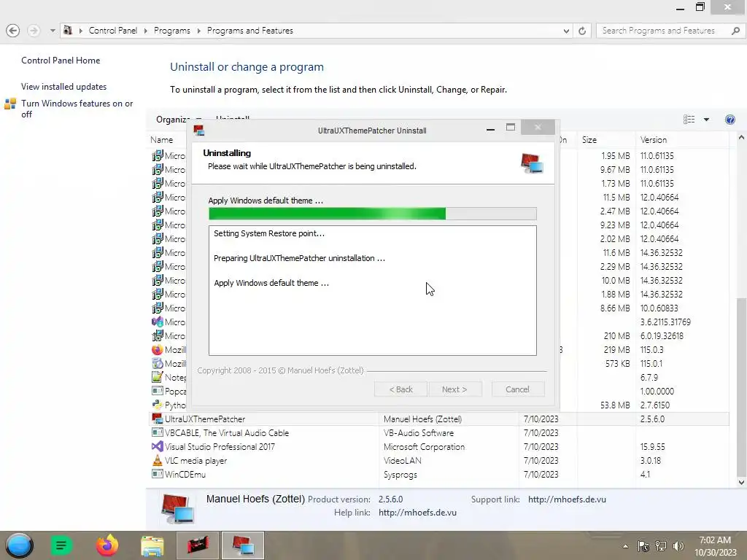Screen dimensions: 747x560
Task: Select VLC media player row
Action: point(438,461)
